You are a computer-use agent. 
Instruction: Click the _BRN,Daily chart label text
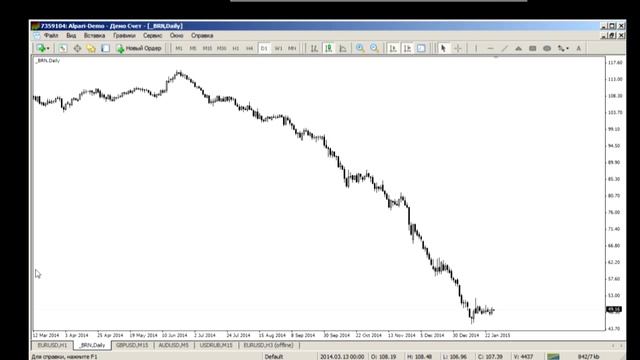tap(48, 61)
